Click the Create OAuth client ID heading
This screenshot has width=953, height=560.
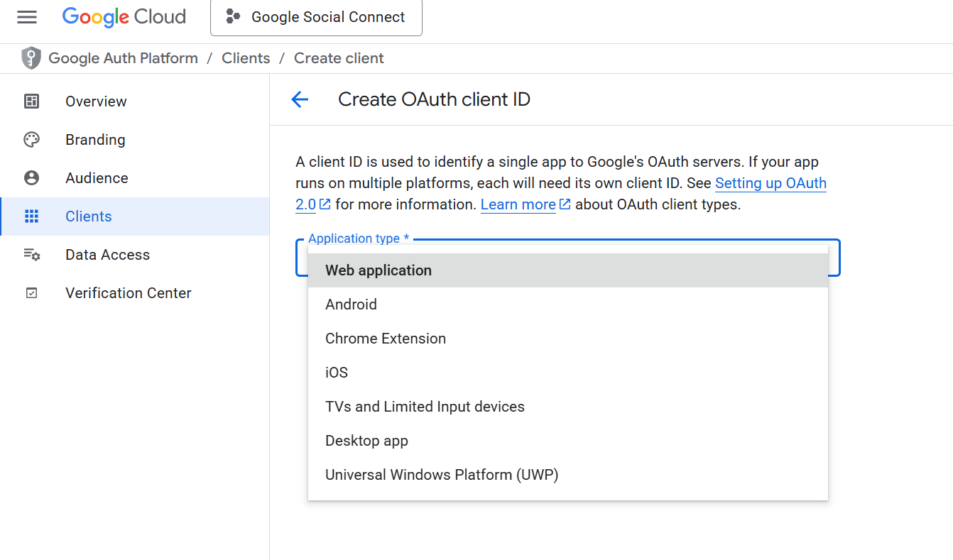tap(434, 99)
